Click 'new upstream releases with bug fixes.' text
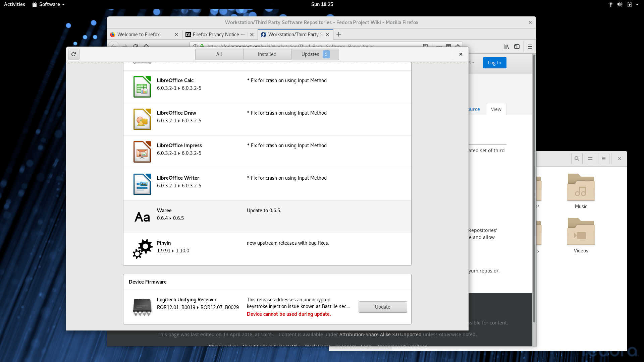 coord(288,243)
